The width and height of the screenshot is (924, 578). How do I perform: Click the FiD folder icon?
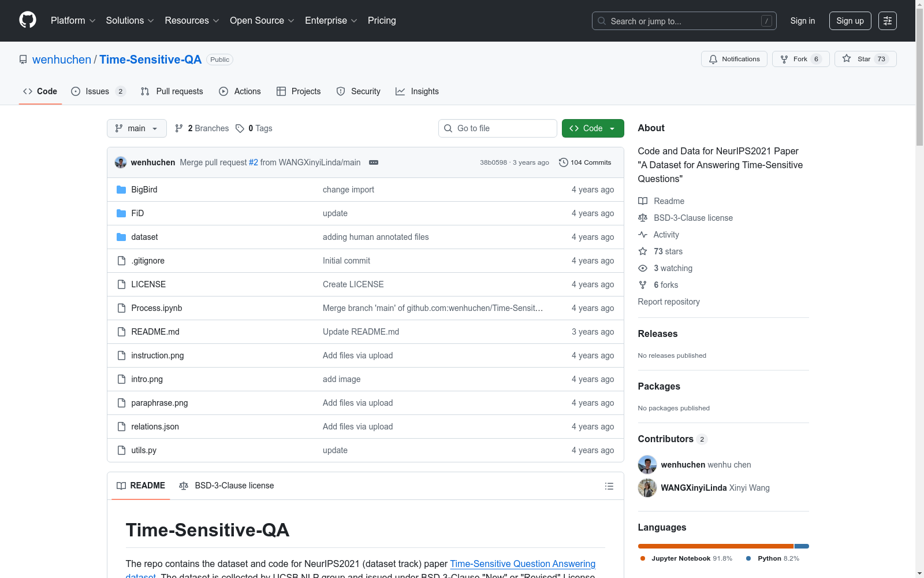click(x=121, y=213)
